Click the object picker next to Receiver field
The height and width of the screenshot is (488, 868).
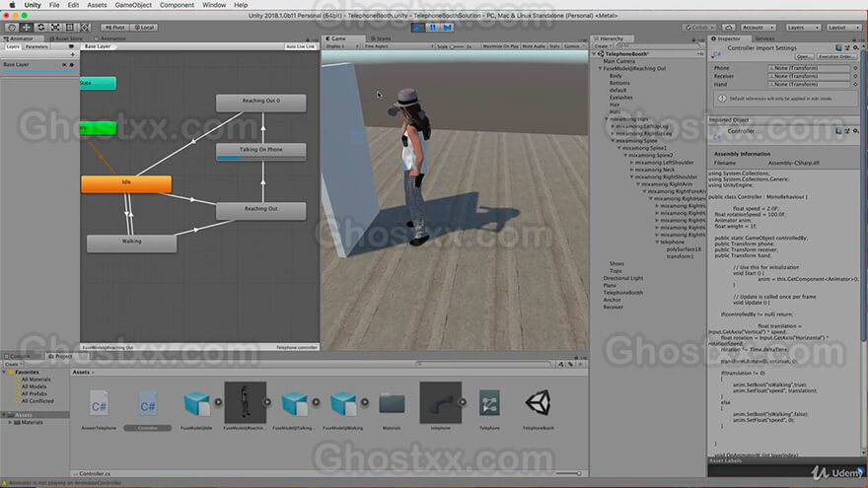click(x=855, y=76)
